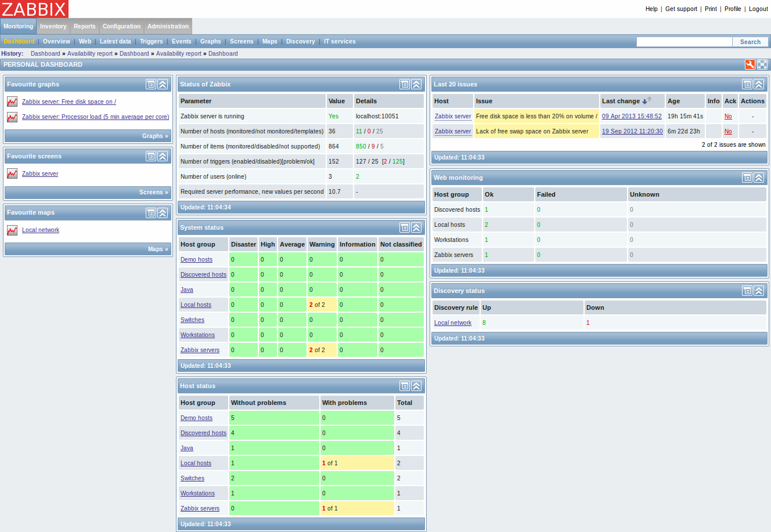The height and width of the screenshot is (532, 771).
Task: Open the Profile link
Action: click(x=733, y=9)
